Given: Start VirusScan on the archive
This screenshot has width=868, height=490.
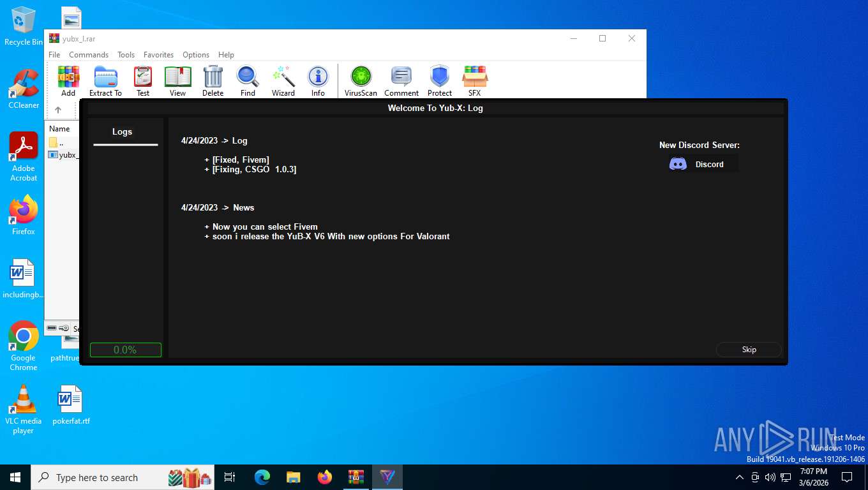Looking at the screenshot, I should click(x=361, y=81).
